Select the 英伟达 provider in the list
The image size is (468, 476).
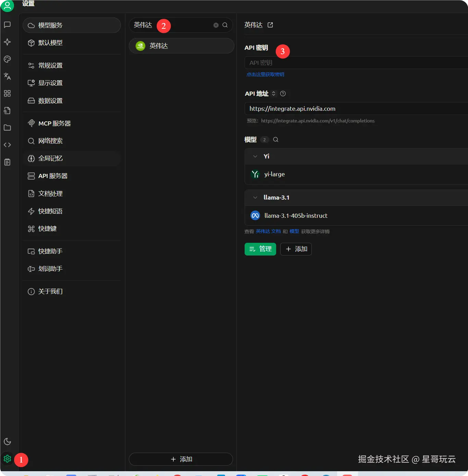[182, 46]
